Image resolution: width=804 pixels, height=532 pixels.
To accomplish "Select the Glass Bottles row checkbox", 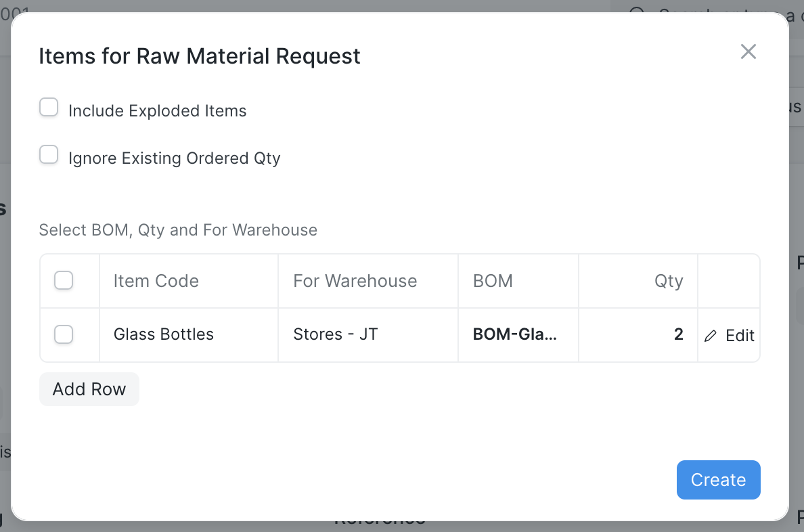I will point(64,334).
